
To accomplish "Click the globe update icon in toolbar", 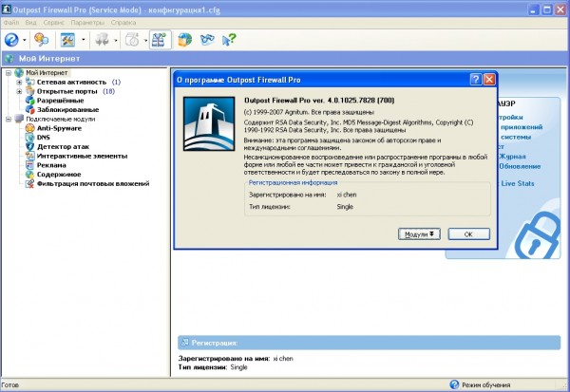I will tap(184, 40).
